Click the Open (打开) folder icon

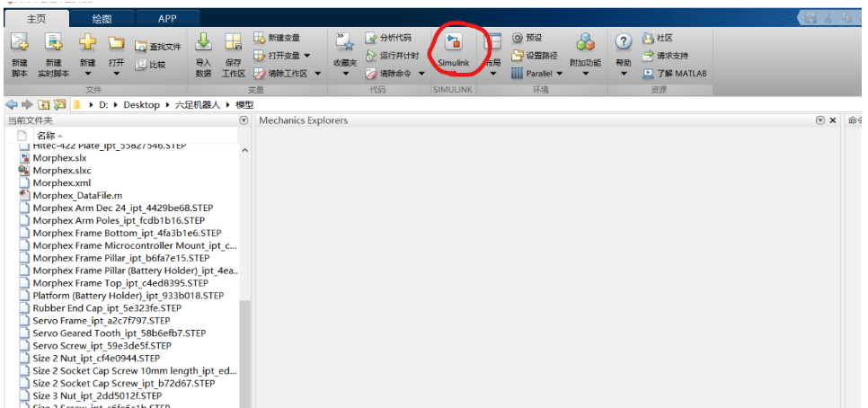[x=116, y=42]
